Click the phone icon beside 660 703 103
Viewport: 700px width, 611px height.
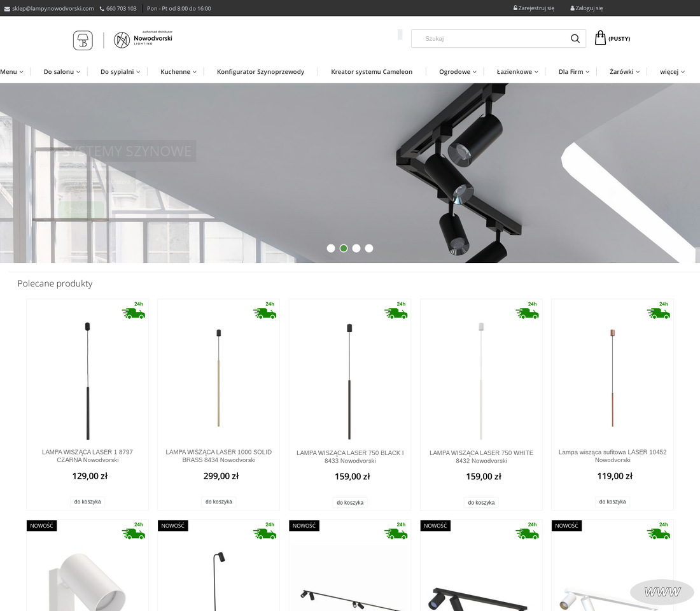[x=102, y=8]
